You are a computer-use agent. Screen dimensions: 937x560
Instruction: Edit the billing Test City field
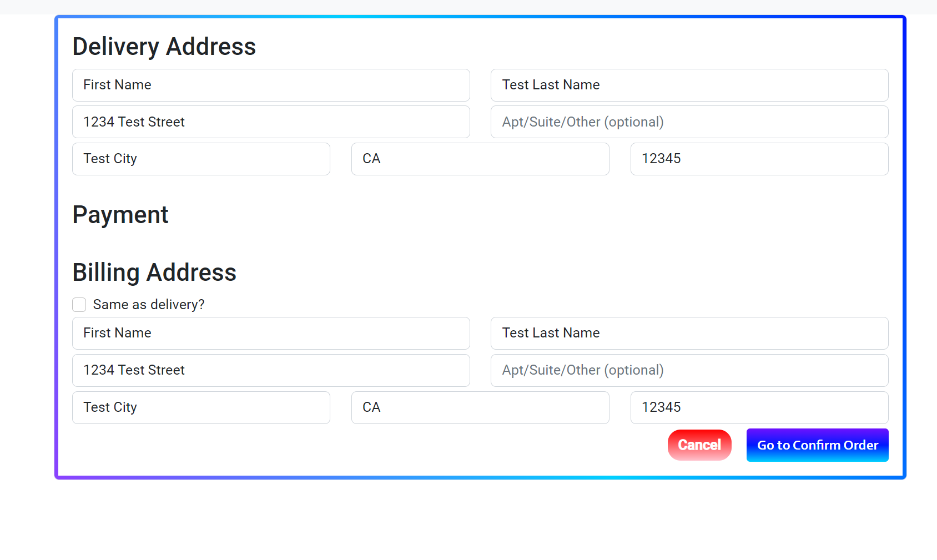(x=201, y=407)
